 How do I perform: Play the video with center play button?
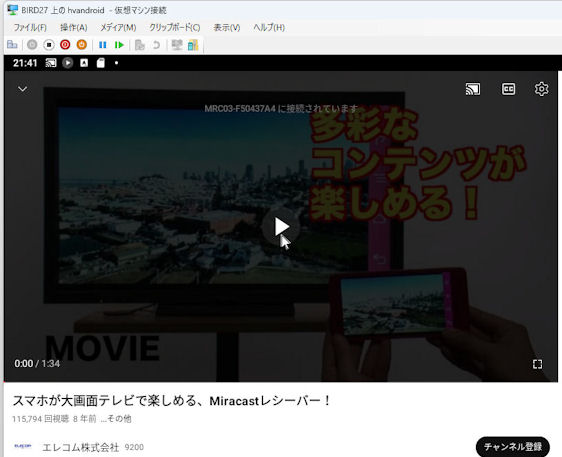tap(281, 227)
